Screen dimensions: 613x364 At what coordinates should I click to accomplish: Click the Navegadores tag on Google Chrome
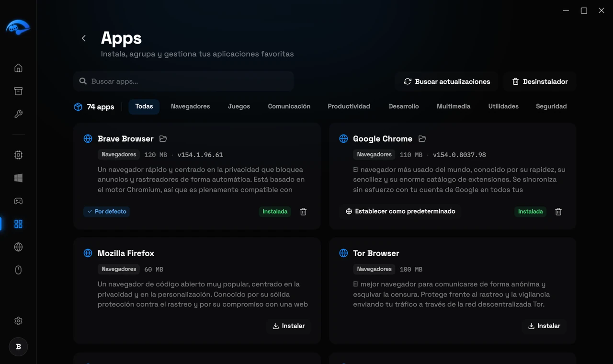click(x=375, y=155)
